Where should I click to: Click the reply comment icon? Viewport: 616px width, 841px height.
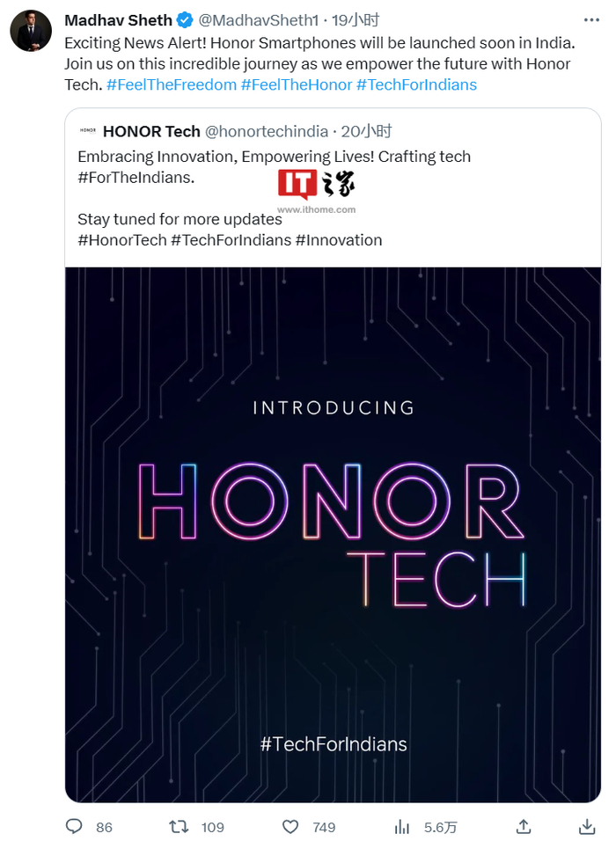pos(74,826)
